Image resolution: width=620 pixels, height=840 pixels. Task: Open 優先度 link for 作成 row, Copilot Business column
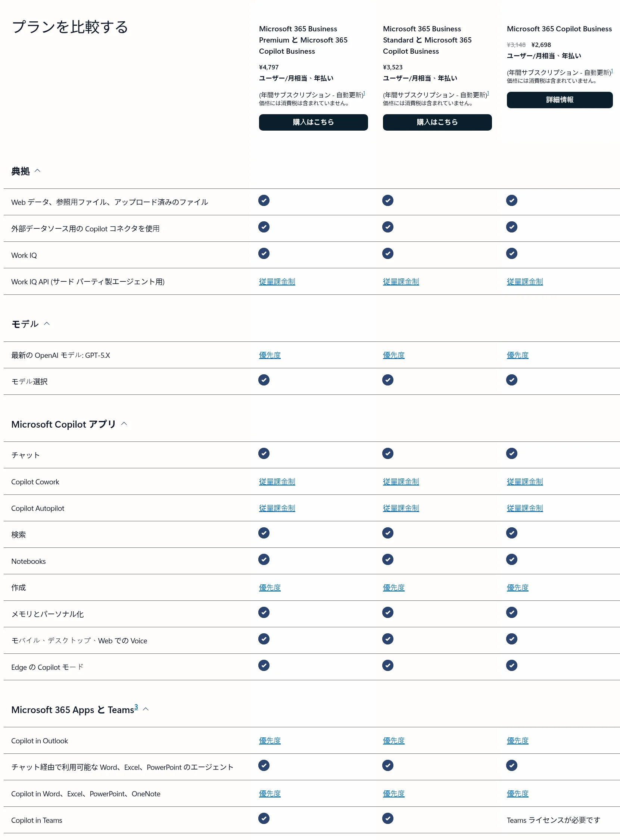518,587
